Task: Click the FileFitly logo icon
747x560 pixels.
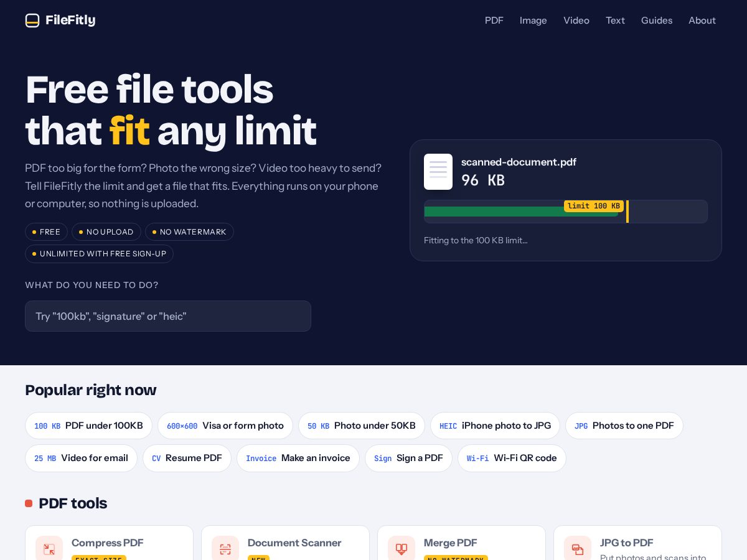Action: click(32, 21)
